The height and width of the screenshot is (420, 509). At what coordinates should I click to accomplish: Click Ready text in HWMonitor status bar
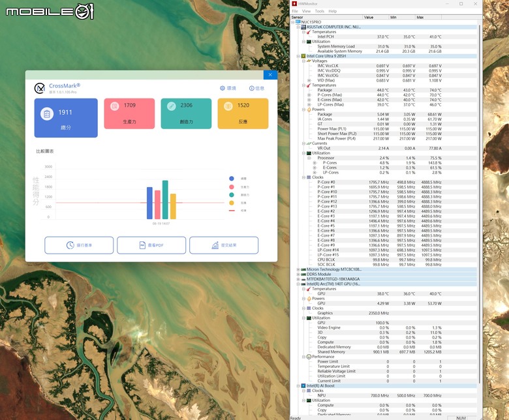tap(296, 418)
